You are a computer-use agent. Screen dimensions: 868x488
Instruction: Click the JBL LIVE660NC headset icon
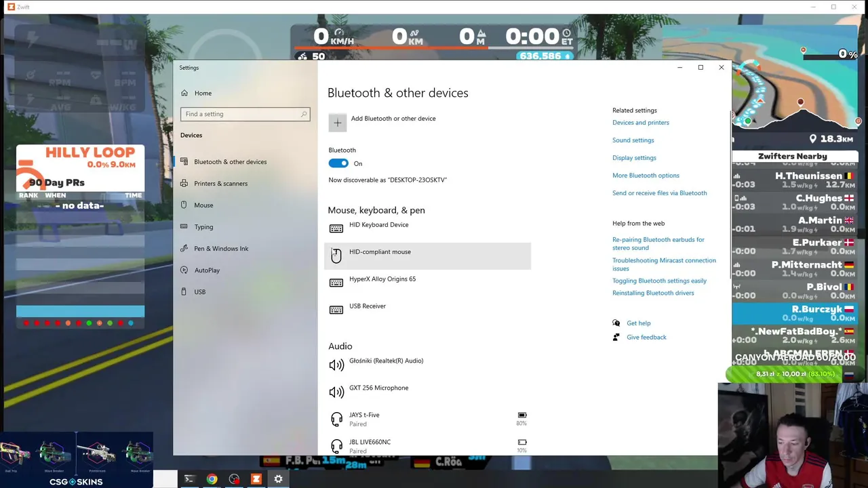(x=336, y=447)
